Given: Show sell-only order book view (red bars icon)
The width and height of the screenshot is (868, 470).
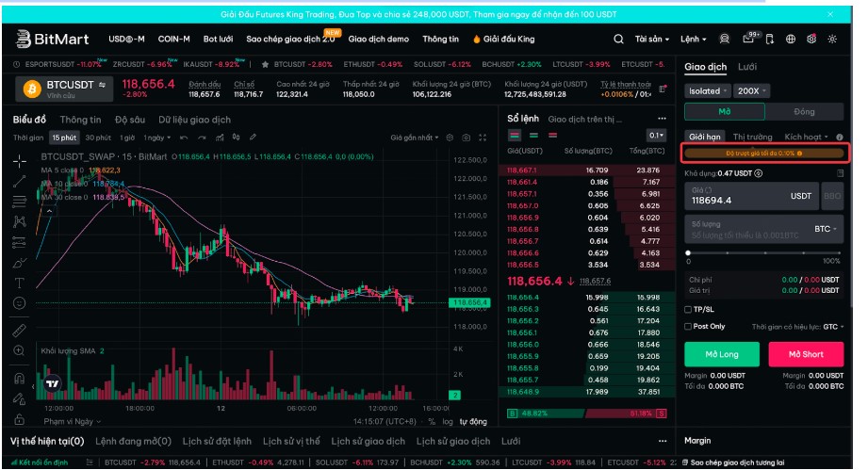Looking at the screenshot, I should (x=552, y=135).
